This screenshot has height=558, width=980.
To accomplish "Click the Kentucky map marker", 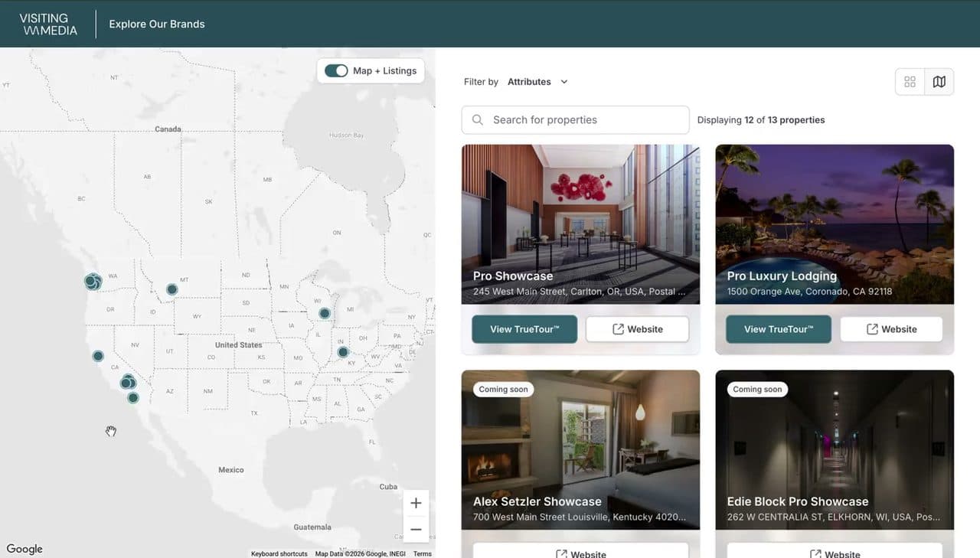I will [343, 352].
